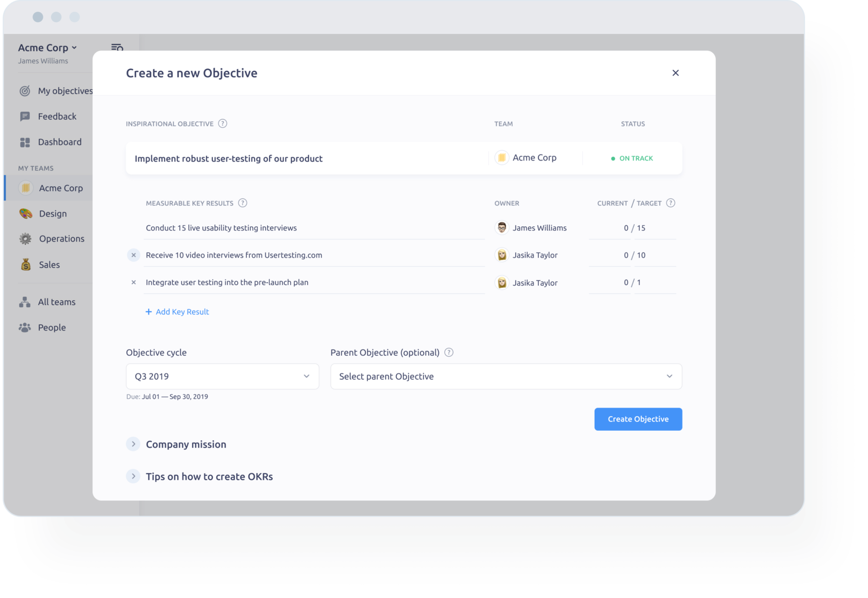The image size is (868, 598).
Task: Click the Acme Corp logo in My Teams sidebar
Action: pos(25,188)
